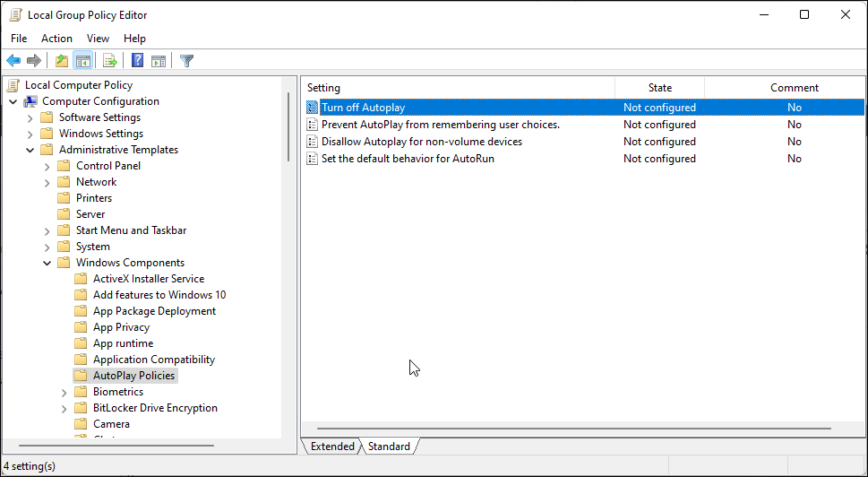Screen dimensions: 868x477
Task: Click the Turn off Autoplay policy icon
Action: 313,108
